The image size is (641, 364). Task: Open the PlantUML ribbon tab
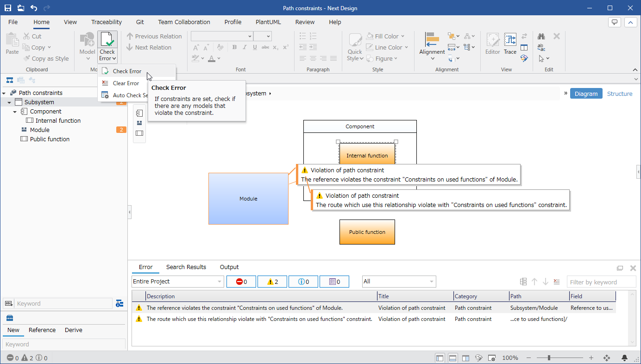[269, 22]
